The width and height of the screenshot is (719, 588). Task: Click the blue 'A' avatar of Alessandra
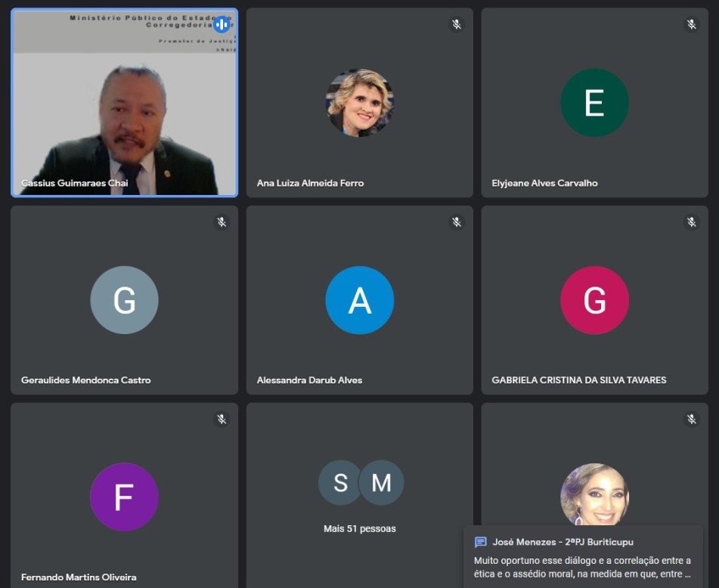tap(360, 300)
